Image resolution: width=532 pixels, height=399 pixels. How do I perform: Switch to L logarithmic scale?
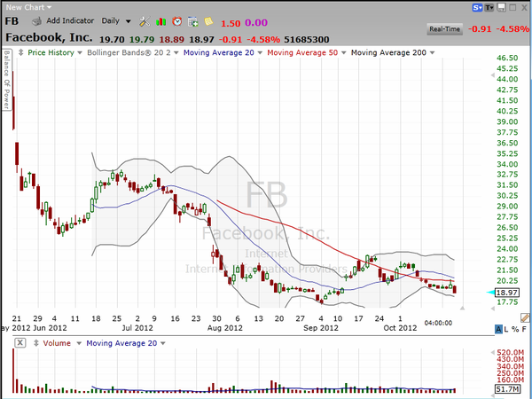point(506,329)
